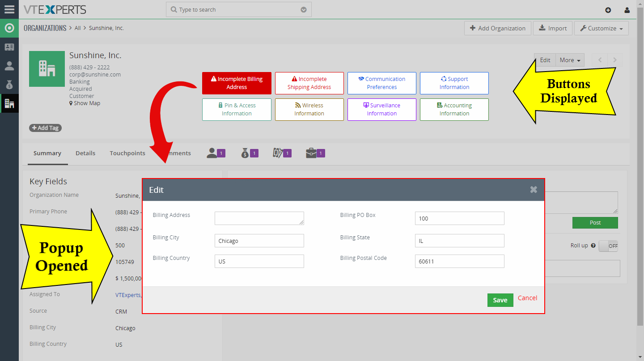The width and height of the screenshot is (644, 361).
Task: Close the Edit popup with X
Action: [x=534, y=190]
